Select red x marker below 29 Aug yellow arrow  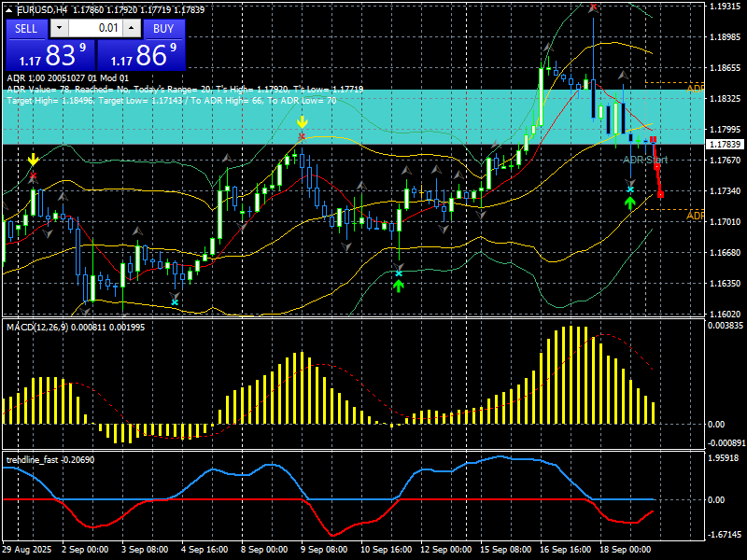point(33,176)
